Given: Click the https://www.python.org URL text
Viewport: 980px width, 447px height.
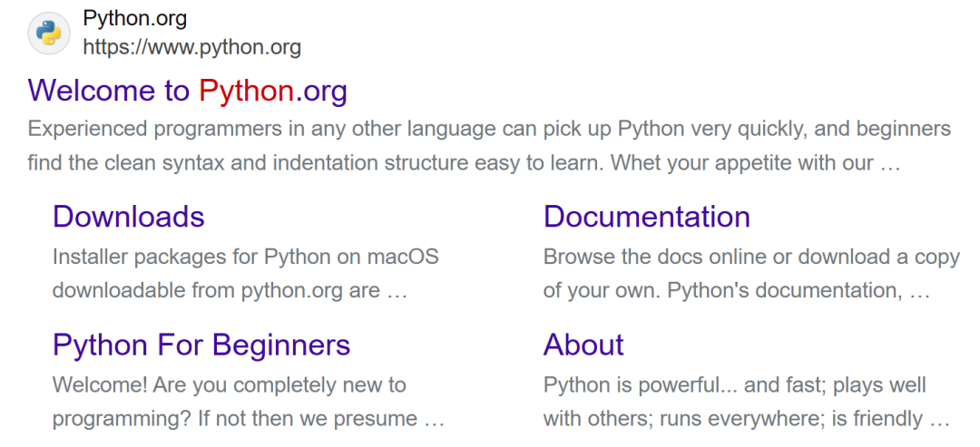Looking at the screenshot, I should (x=191, y=47).
